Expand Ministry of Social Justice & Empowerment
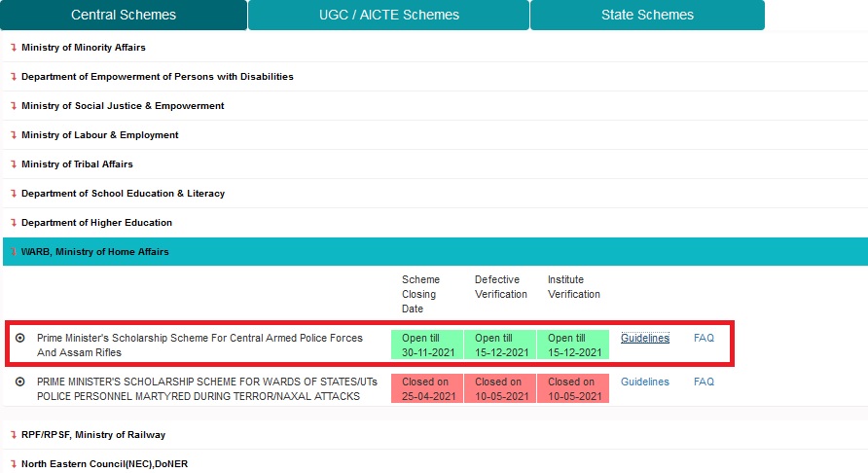Screen dimensions: 868x473 tap(122, 106)
